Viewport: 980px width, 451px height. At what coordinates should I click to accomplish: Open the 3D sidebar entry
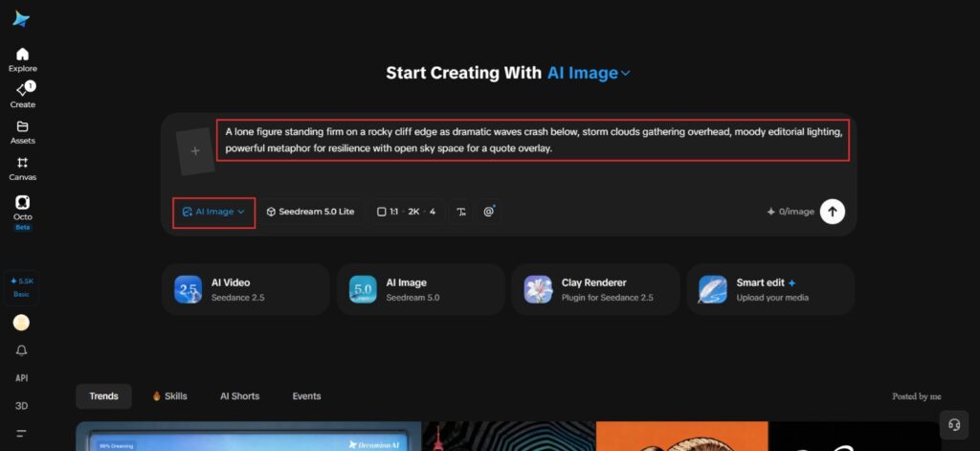[21, 405]
